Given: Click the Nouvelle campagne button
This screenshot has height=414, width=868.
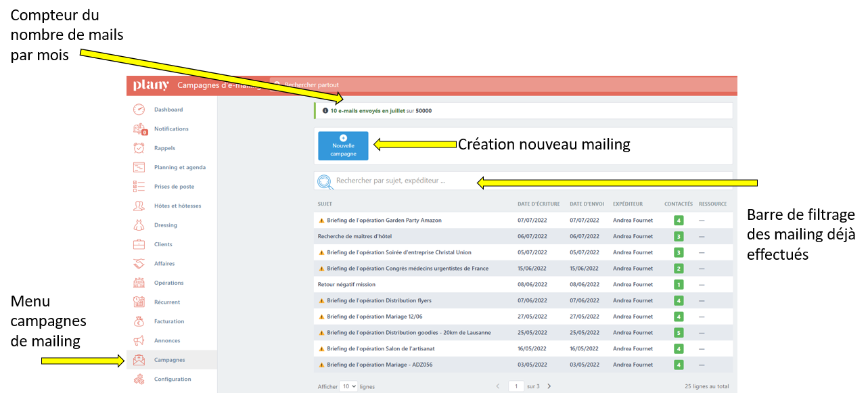Looking at the screenshot, I should click(343, 146).
